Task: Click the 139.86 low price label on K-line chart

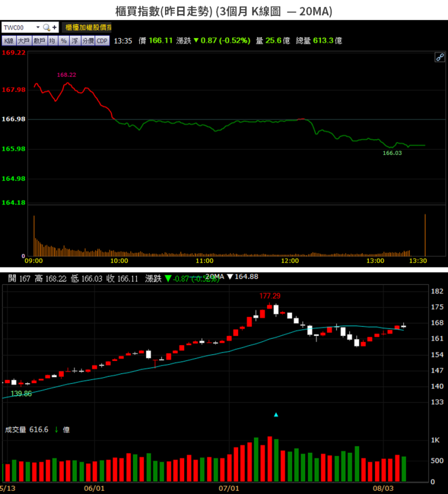Action: tap(21, 394)
